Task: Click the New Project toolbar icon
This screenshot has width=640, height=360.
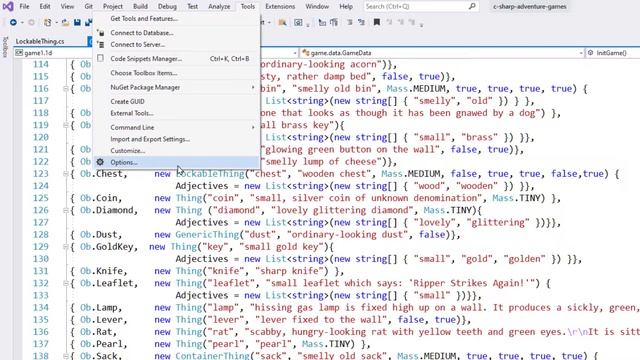Action: (x=48, y=22)
